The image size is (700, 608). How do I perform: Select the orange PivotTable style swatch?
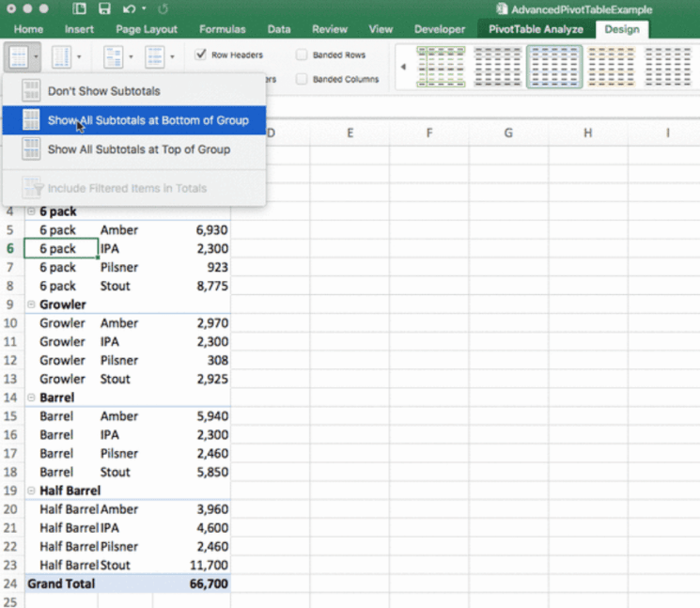click(x=611, y=67)
